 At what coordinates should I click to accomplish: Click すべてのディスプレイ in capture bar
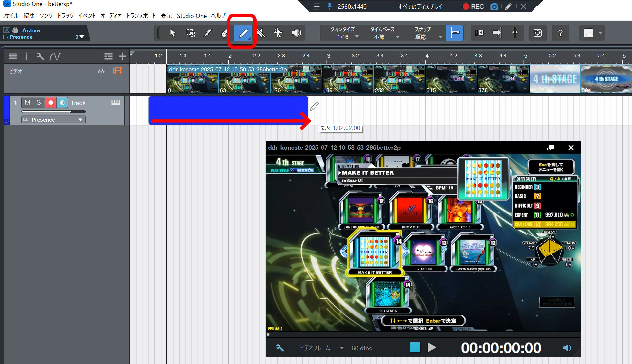tap(420, 7)
